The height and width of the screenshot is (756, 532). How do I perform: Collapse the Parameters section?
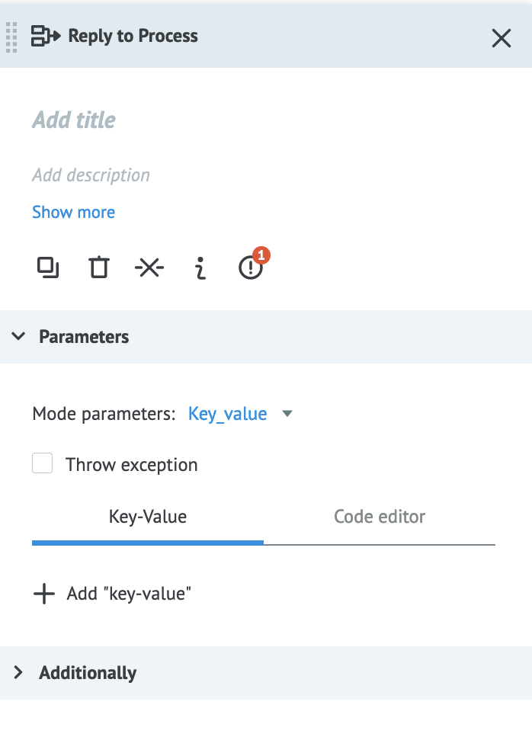click(17, 336)
